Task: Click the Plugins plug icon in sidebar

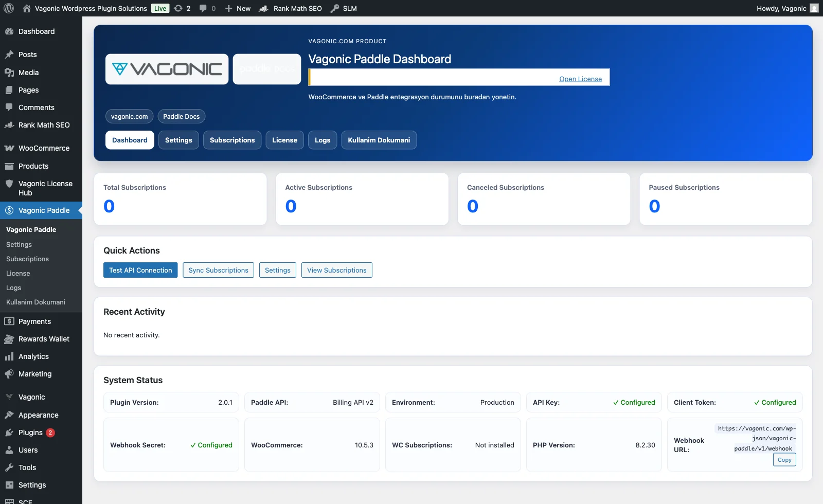Action: tap(9, 433)
